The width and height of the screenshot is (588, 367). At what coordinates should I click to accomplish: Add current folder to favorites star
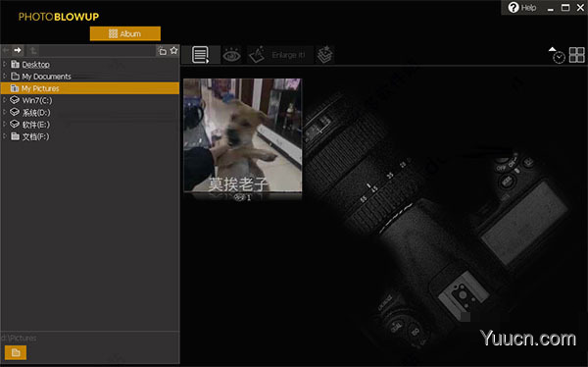point(173,50)
